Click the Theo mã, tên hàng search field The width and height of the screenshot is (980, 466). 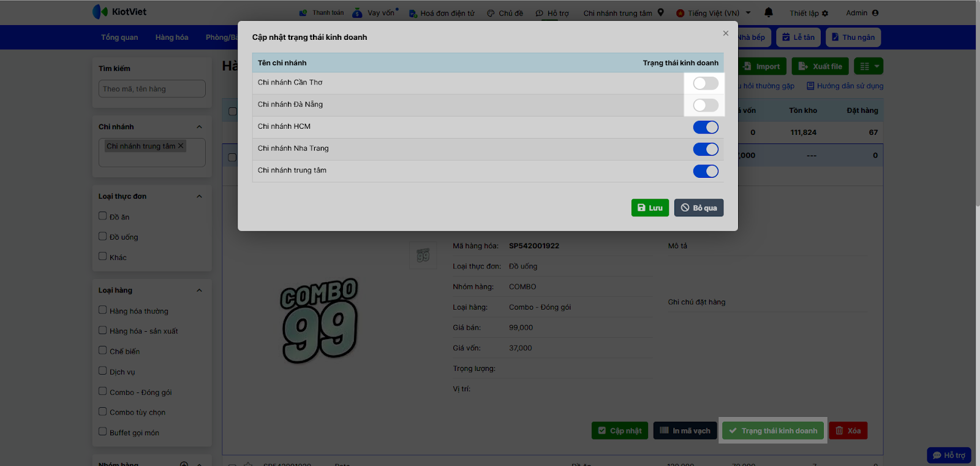coord(152,89)
